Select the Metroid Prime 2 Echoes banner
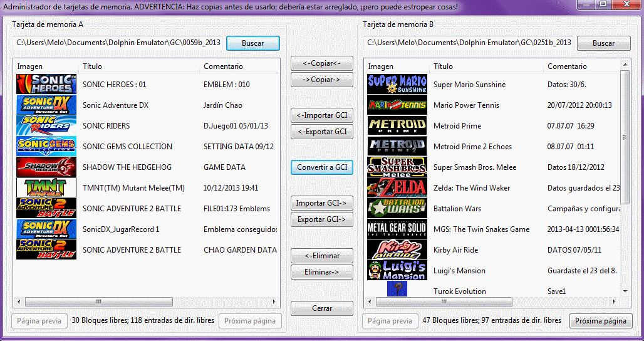 (397, 146)
